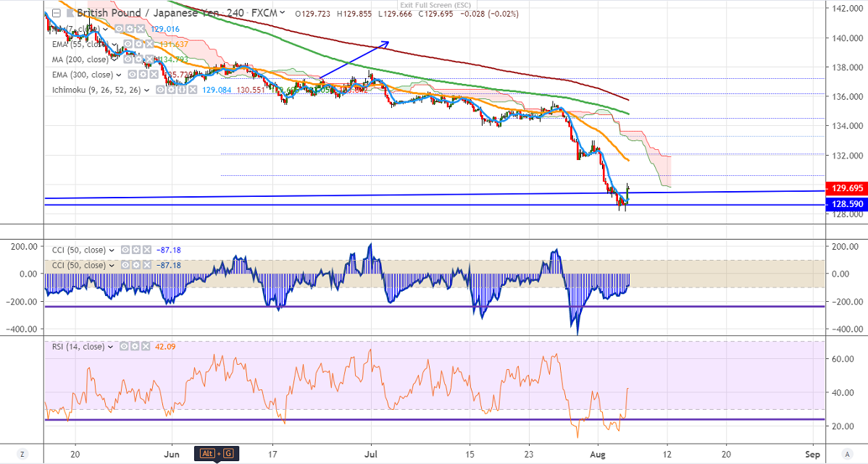Remove the MA (7, close) indicator
This screenshot has height=464, width=868.
[x=141, y=29]
